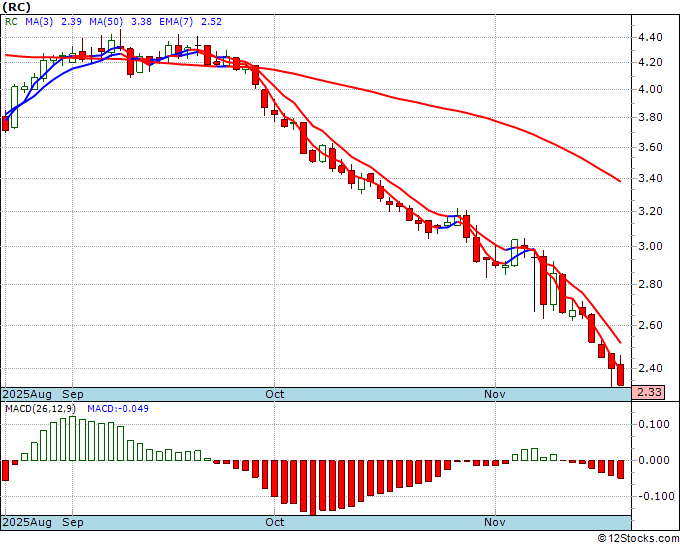
Task: Click the 3.60 price axis label
Action: [x=650, y=147]
